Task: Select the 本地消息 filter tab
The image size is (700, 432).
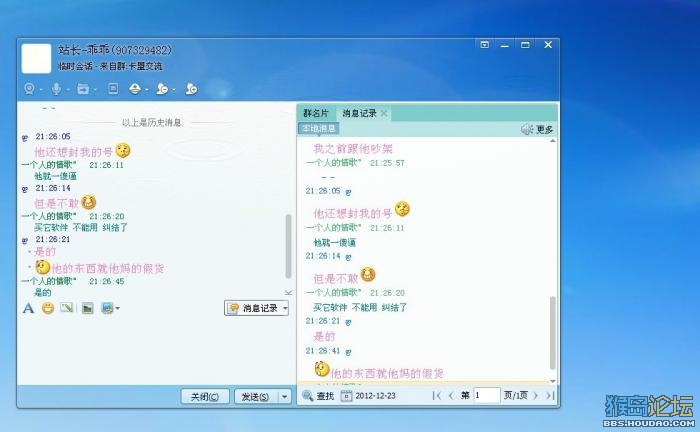Action: pos(319,129)
